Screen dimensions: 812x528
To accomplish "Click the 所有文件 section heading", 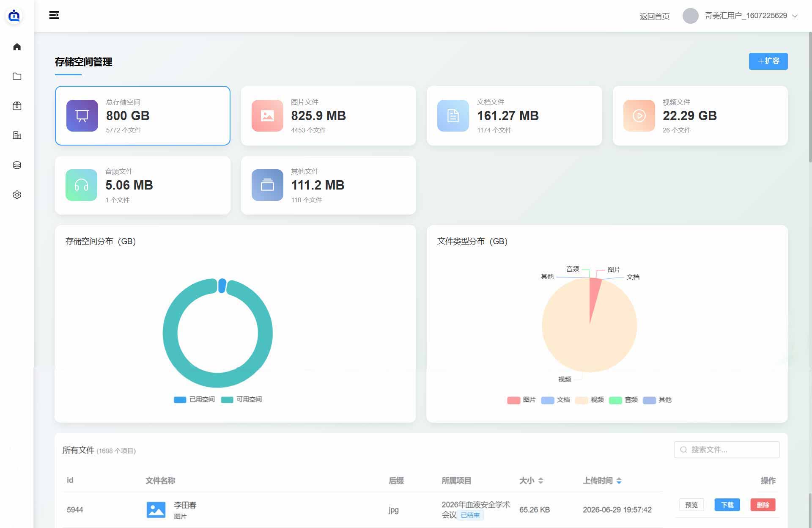I will (78, 450).
